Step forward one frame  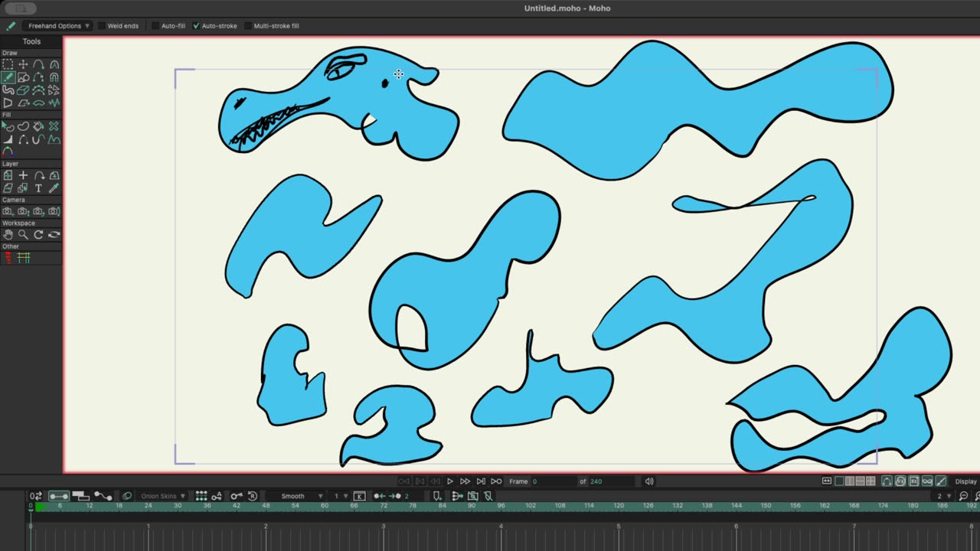tap(465, 481)
